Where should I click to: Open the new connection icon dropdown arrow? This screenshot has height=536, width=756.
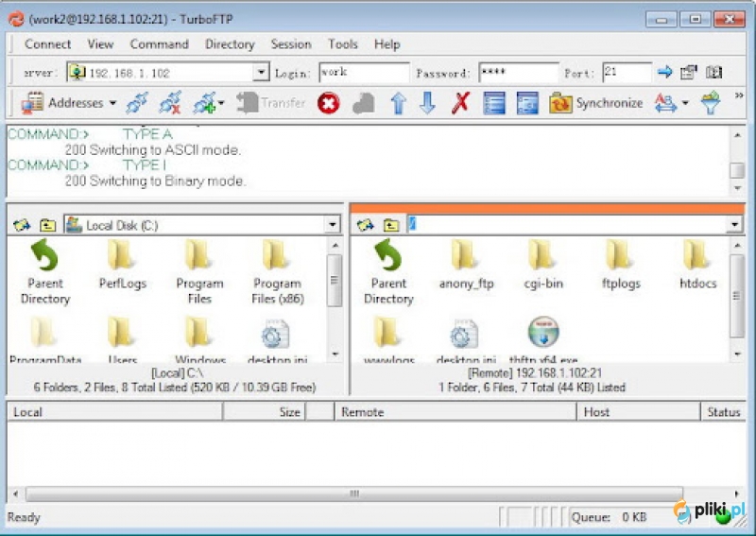[221, 103]
